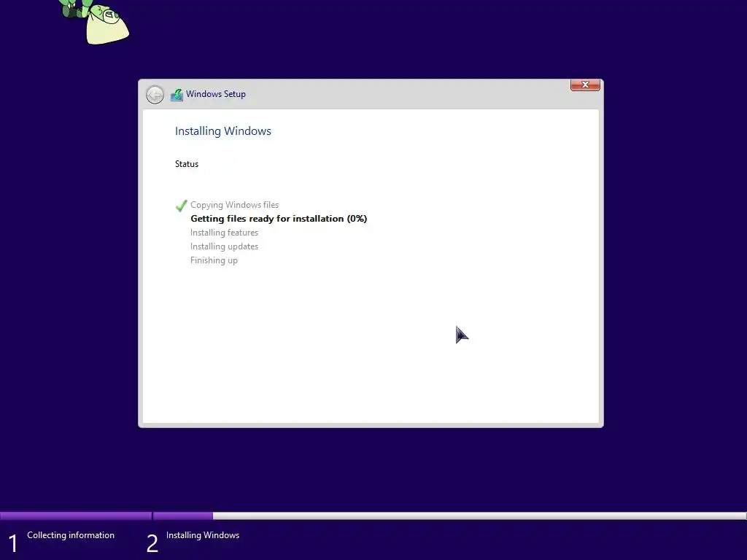This screenshot has width=747, height=560.
Task: Click the 'Collecting information' stage label
Action: click(x=71, y=535)
